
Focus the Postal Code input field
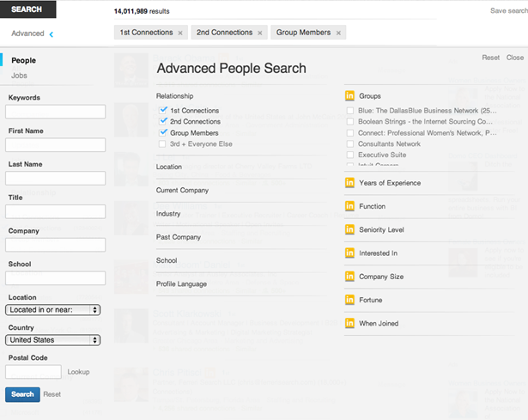coord(33,372)
